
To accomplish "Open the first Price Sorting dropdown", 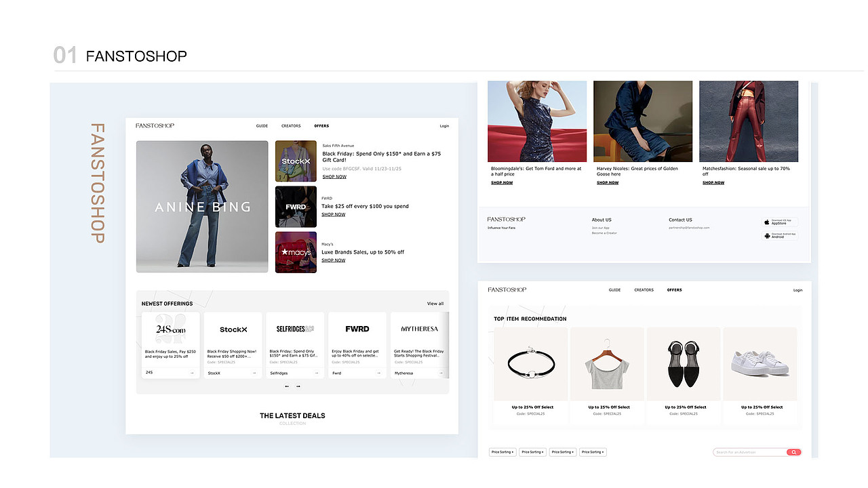I will coord(502,452).
